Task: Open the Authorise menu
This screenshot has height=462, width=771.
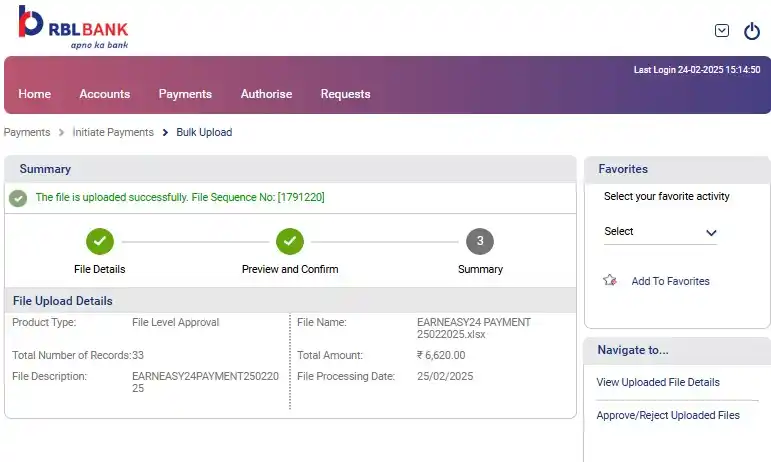Action: click(x=267, y=94)
